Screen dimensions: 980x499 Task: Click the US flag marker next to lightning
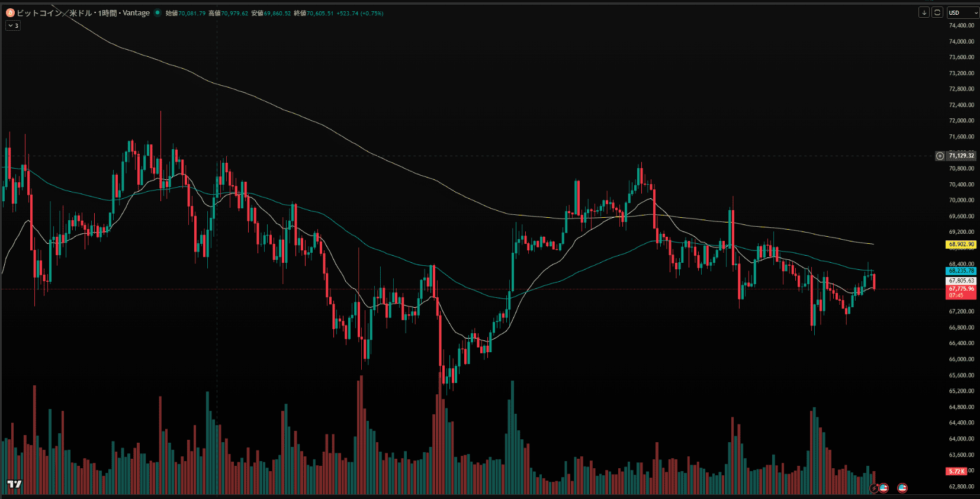click(x=883, y=488)
